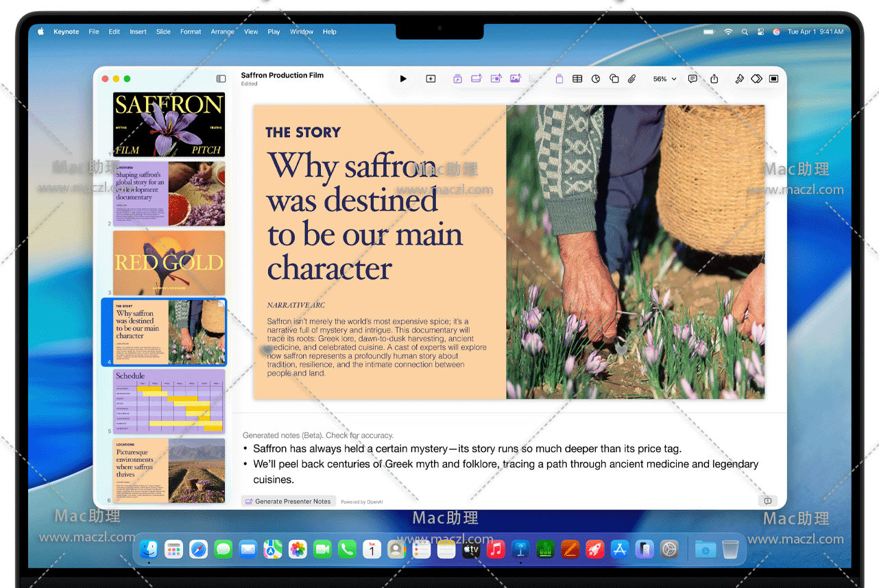
Task: Click the paperclip Media icon
Action: (632, 79)
